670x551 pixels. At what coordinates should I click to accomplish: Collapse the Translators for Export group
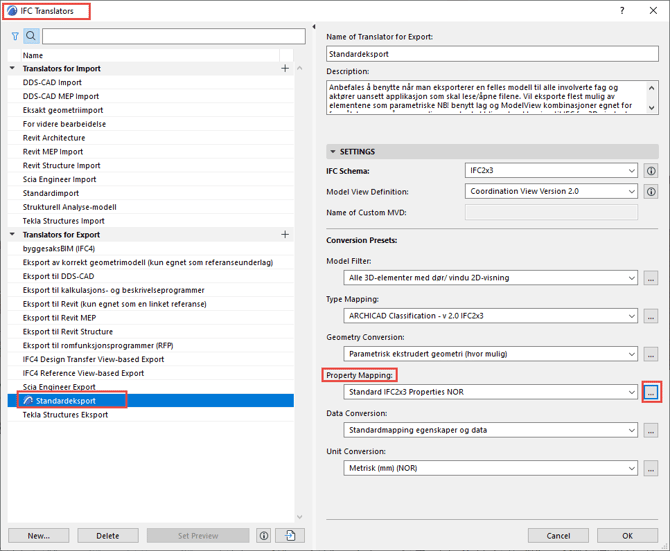click(13, 234)
